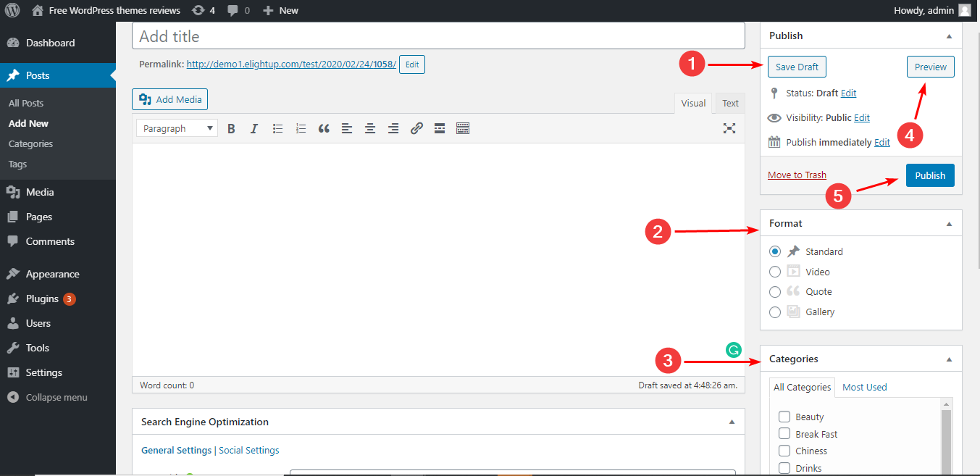The height and width of the screenshot is (476, 980).
Task: Open the updates icon showing 4
Action: pyautogui.click(x=203, y=10)
